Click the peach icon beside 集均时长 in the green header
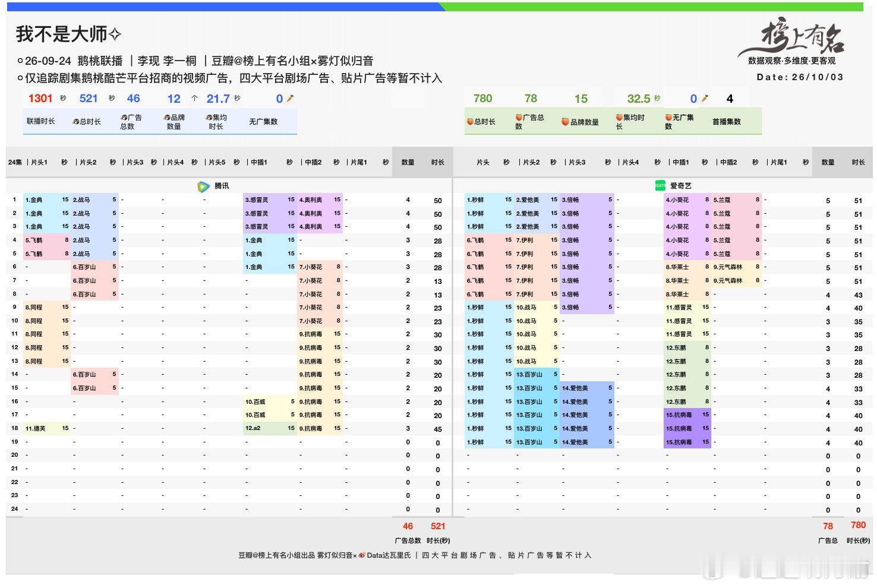Image resolution: width=877 pixels, height=588 pixels. click(x=619, y=118)
